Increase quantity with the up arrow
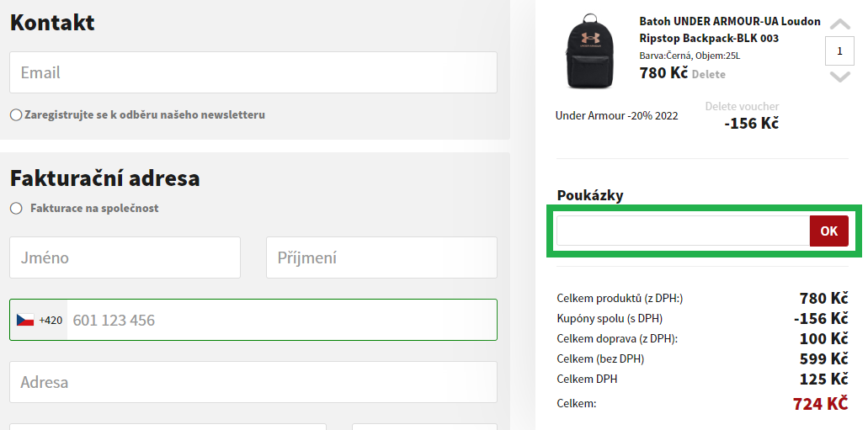868x430 pixels. pyautogui.click(x=839, y=24)
